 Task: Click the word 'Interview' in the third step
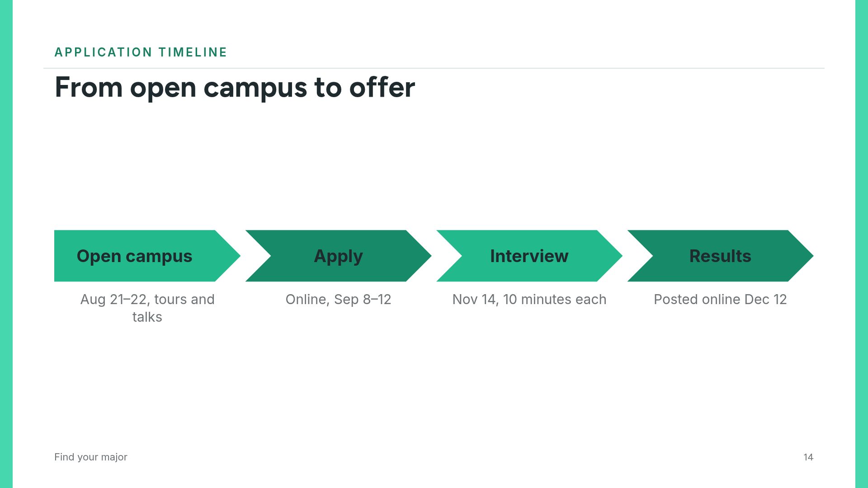[x=529, y=256]
